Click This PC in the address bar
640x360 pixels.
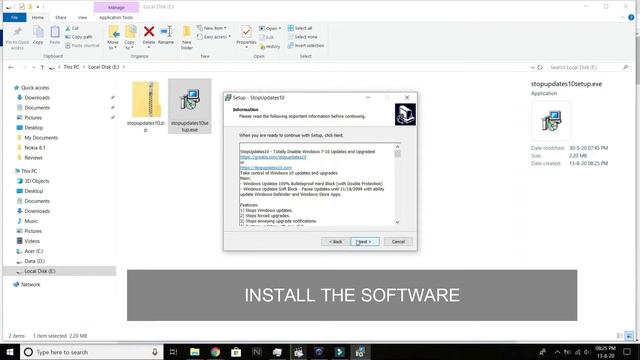coord(71,67)
